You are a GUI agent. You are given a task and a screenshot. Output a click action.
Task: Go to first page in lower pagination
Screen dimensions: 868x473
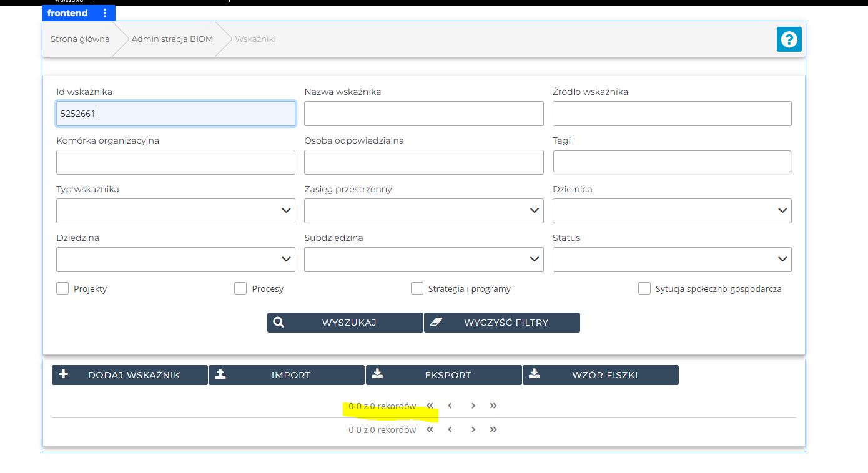pos(430,429)
